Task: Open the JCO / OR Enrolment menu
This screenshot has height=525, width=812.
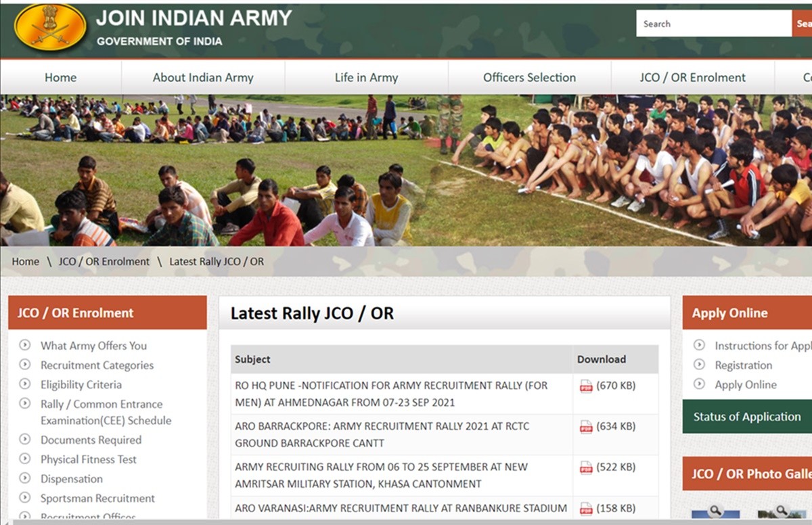Action: pyautogui.click(x=692, y=77)
